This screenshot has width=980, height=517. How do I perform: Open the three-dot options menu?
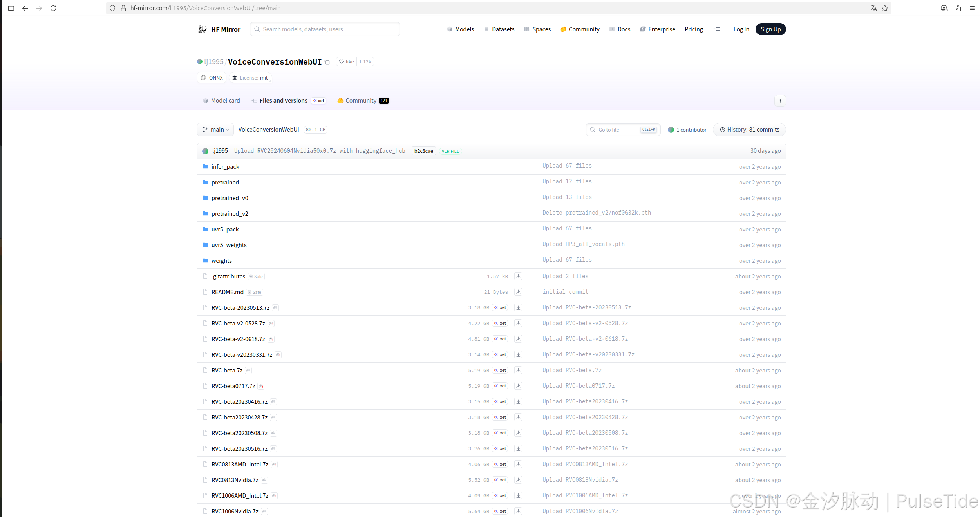[780, 101]
